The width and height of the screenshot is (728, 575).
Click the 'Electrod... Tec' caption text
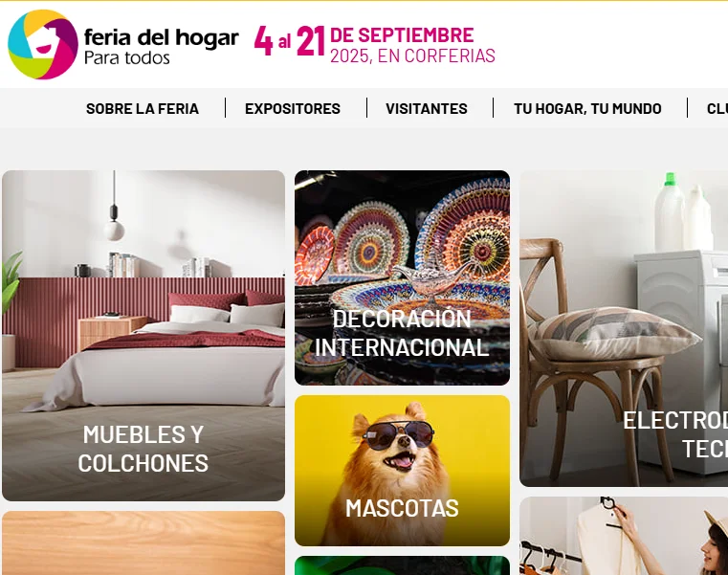click(675, 434)
